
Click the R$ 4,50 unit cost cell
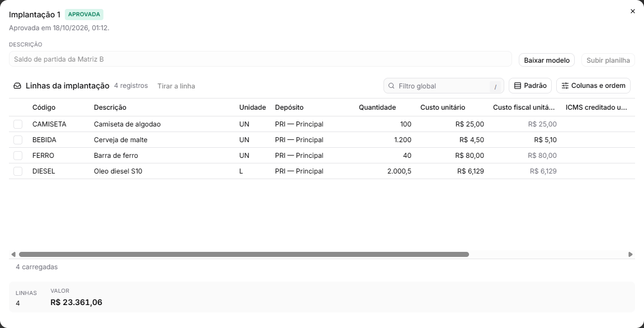471,140
